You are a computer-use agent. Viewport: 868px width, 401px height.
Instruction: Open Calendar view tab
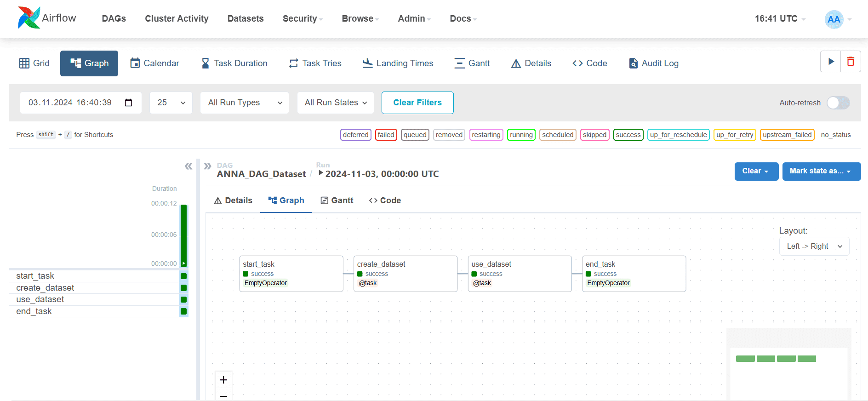coord(154,63)
